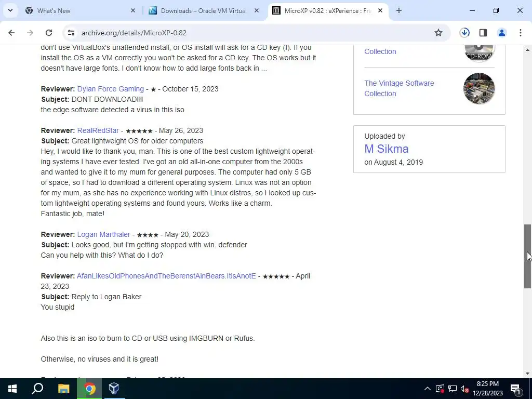This screenshot has height=399, width=532.
Task: Select the MicroXP v0.82 tab
Action: 327,10
